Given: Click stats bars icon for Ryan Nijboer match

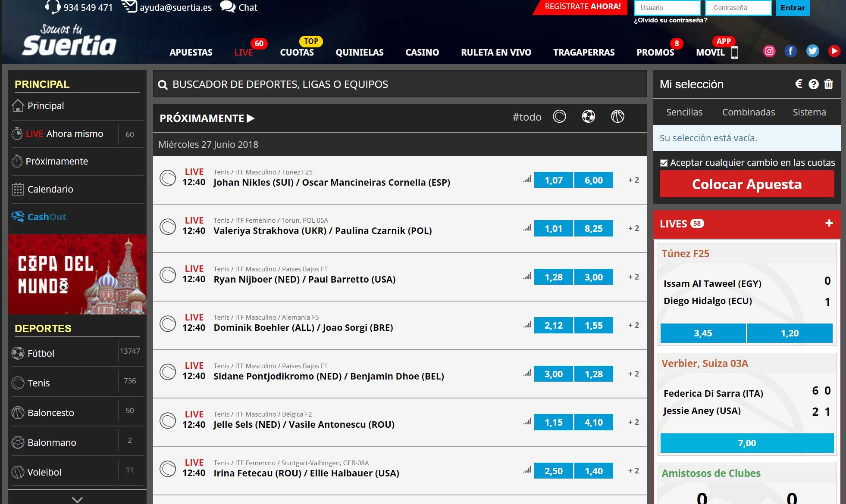Looking at the screenshot, I should click(x=527, y=276).
